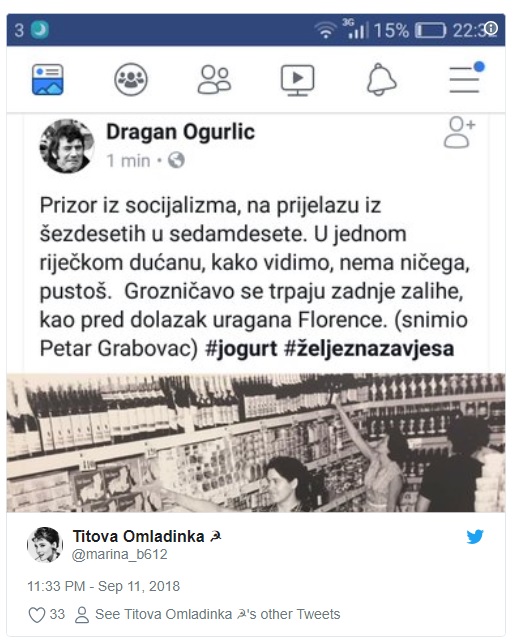Open the tweet timestamp Sep 11, 2018
Image resolution: width=518 pixels, height=641 pixels.
coord(103,586)
